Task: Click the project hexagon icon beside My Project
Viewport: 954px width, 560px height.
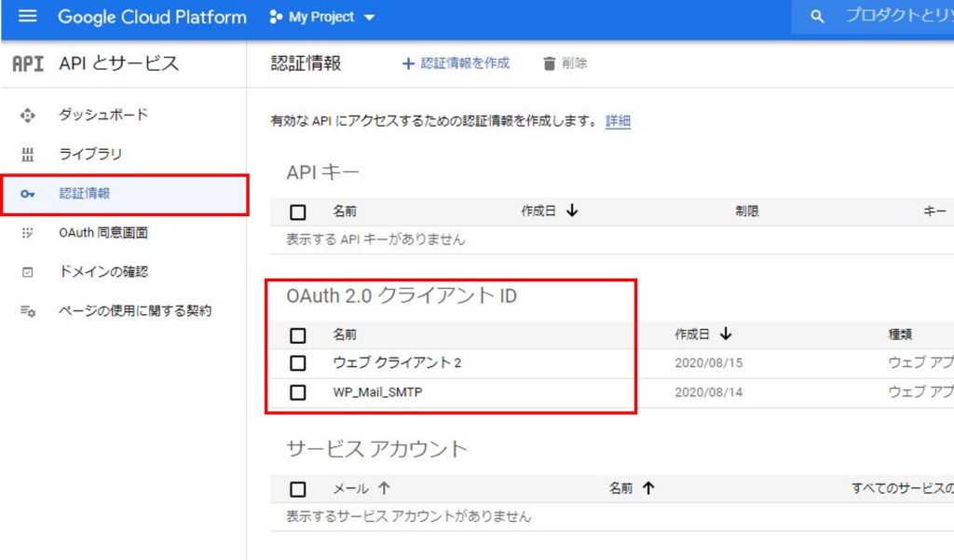Action: pos(276,17)
